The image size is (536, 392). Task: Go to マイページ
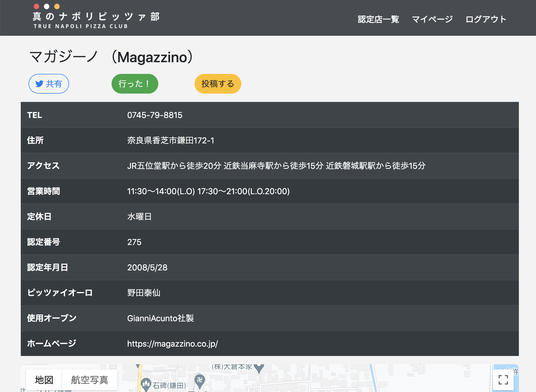pyautogui.click(x=432, y=19)
